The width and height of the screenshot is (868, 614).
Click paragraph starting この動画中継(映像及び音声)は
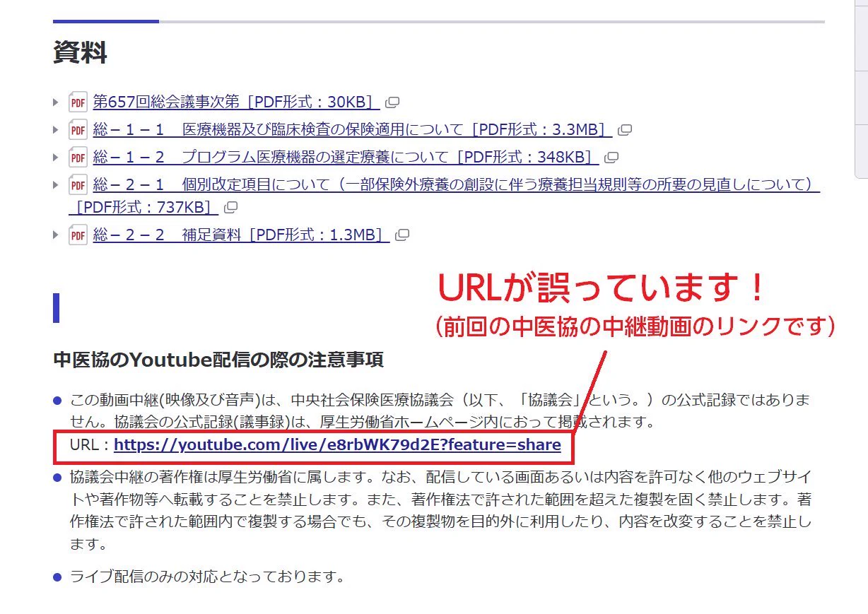tap(440, 411)
